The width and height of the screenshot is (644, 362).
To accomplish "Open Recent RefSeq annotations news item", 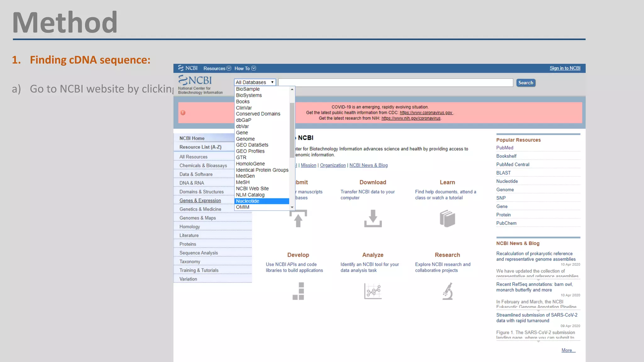I will 535,287.
